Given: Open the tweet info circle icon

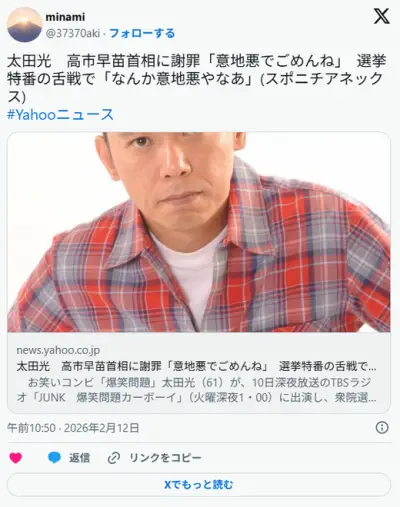Looking at the screenshot, I should click(x=382, y=427).
